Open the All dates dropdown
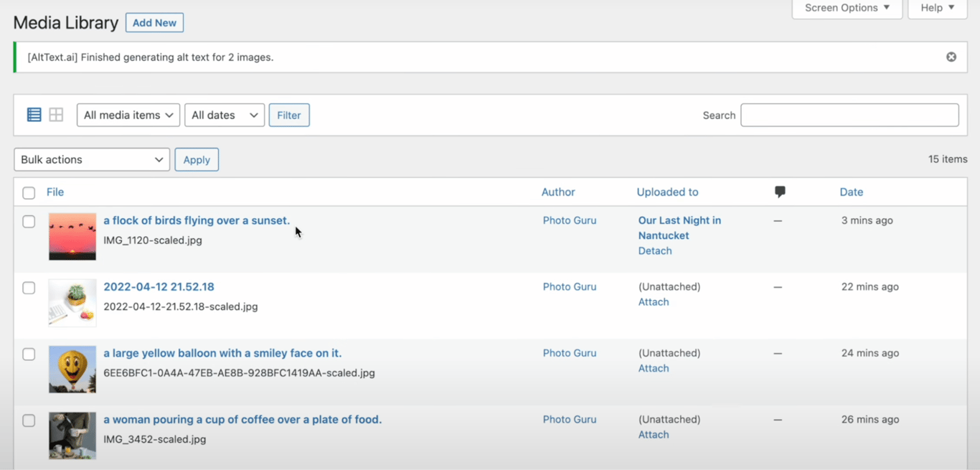This screenshot has height=470, width=980. tap(224, 115)
